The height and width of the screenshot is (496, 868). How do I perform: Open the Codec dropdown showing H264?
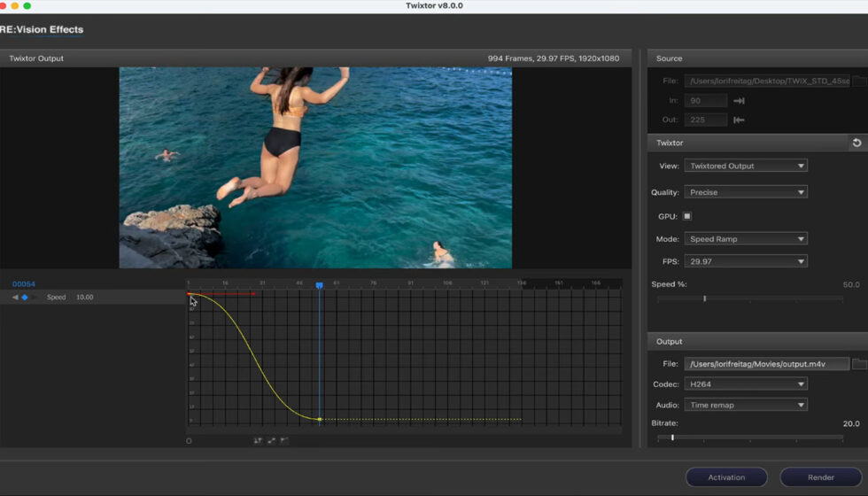745,384
